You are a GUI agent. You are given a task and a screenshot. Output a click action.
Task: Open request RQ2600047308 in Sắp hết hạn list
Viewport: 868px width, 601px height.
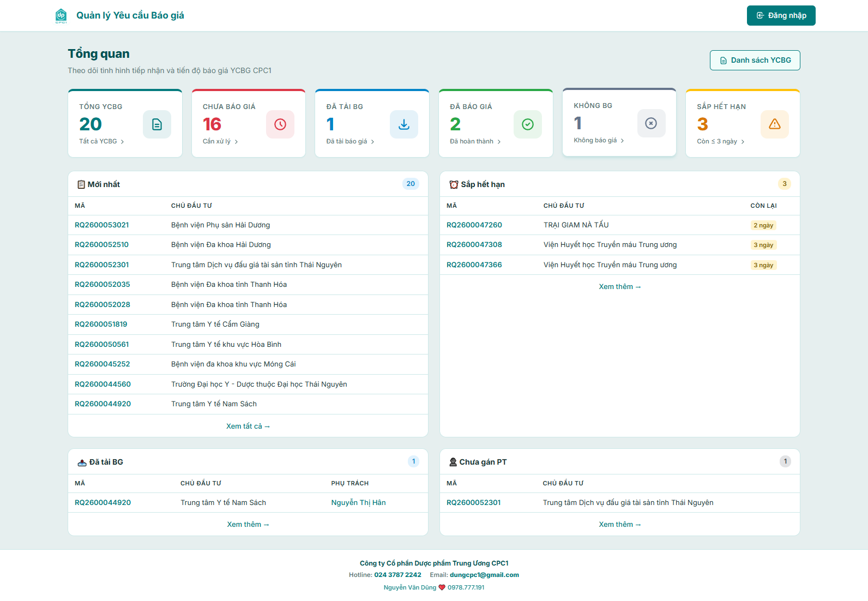coord(474,244)
